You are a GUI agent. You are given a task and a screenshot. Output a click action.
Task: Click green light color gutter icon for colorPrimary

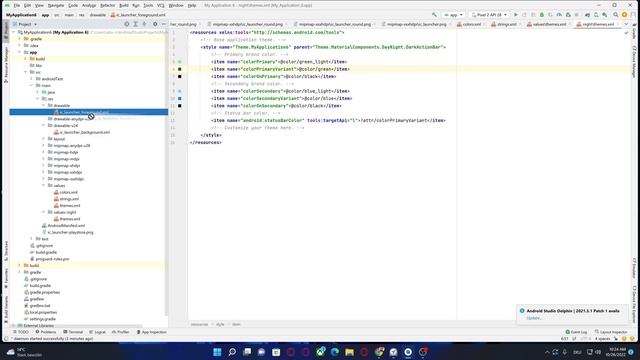pos(180,62)
